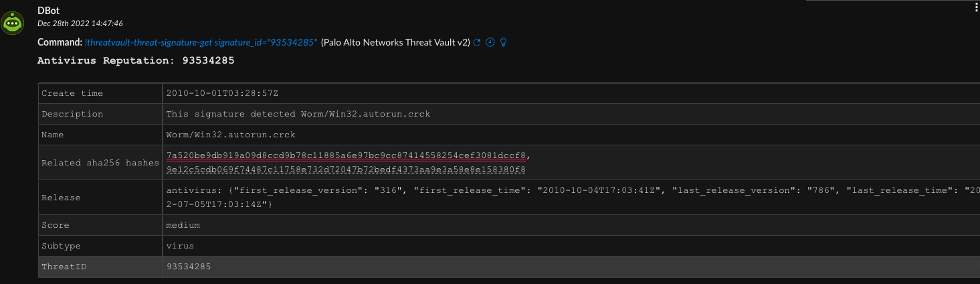Click the virus Subtype value
The width and height of the screenshot is (980, 284).
click(x=180, y=246)
